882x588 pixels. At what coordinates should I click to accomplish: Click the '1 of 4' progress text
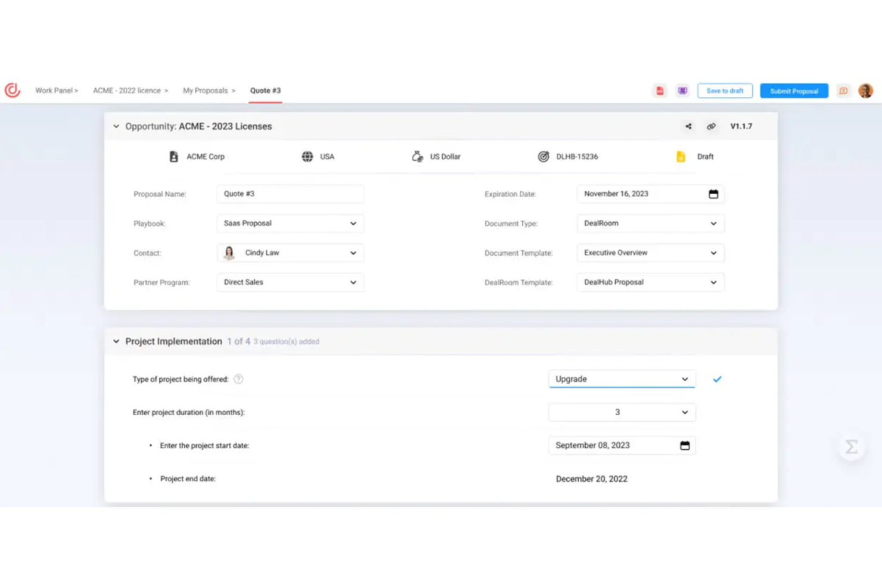pos(238,341)
